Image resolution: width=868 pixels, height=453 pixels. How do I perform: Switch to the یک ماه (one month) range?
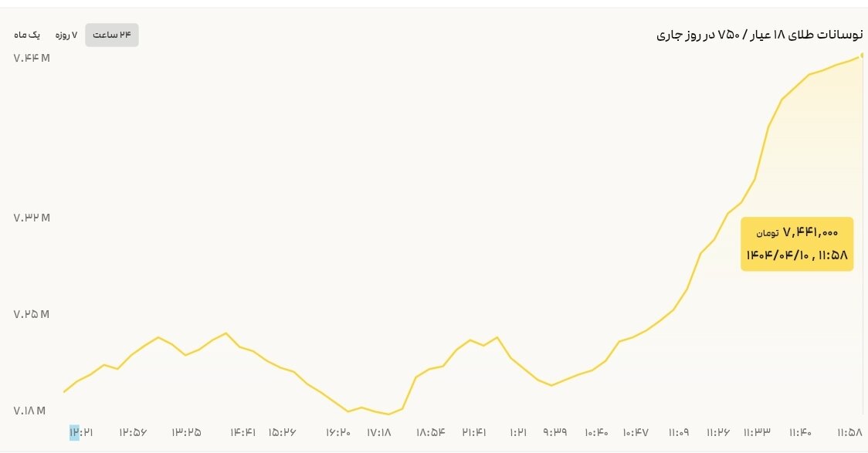[28, 35]
